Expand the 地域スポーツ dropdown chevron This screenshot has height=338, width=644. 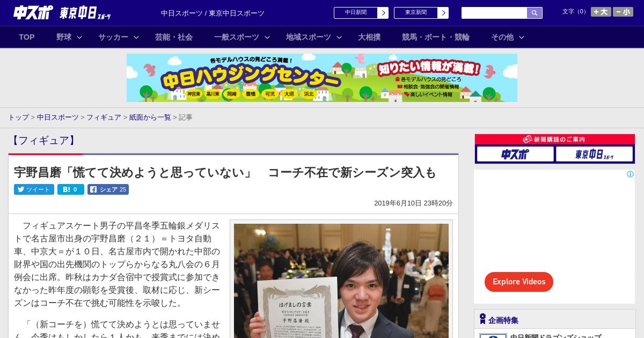(339, 38)
